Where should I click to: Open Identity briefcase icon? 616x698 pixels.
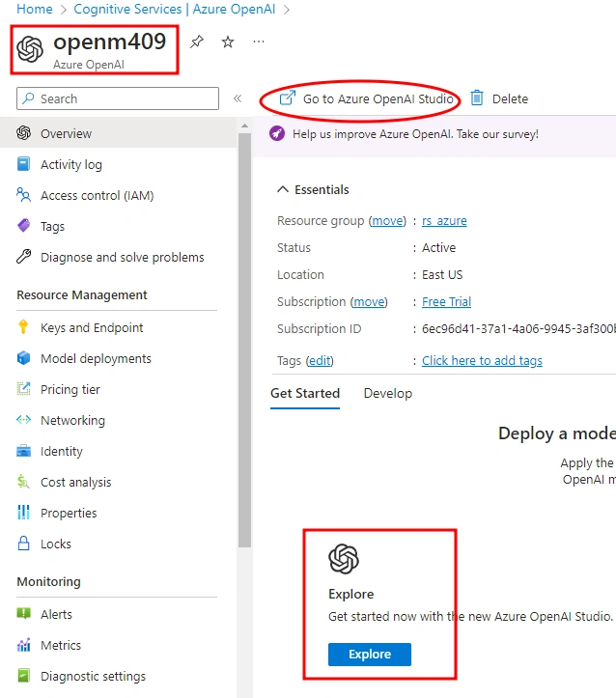[23, 451]
